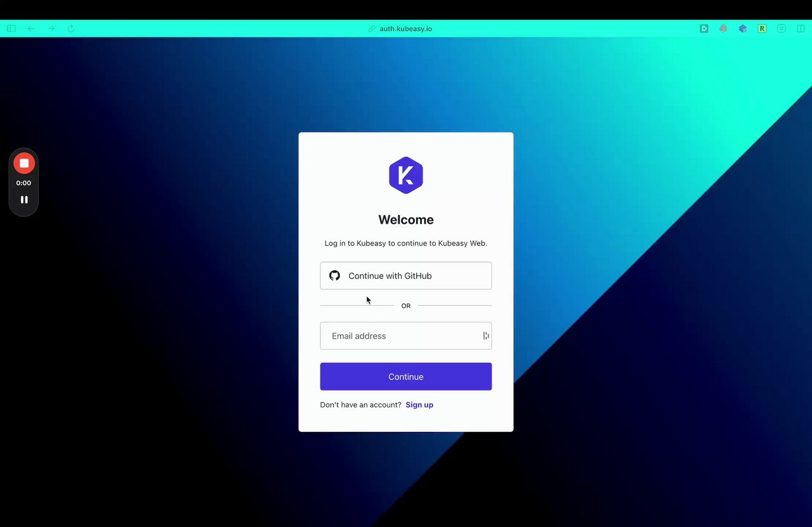The width and height of the screenshot is (812, 527).
Task: Open the teal K browser extension
Action: pos(704,29)
